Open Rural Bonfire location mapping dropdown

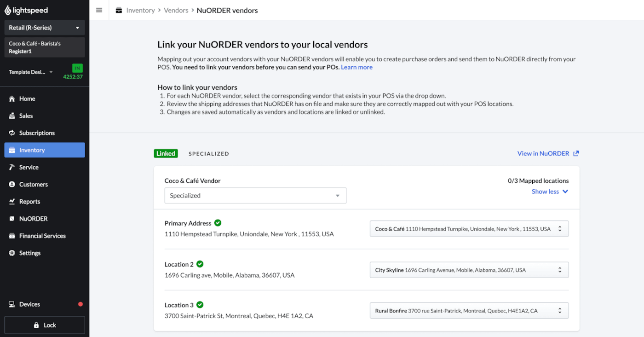click(469, 311)
